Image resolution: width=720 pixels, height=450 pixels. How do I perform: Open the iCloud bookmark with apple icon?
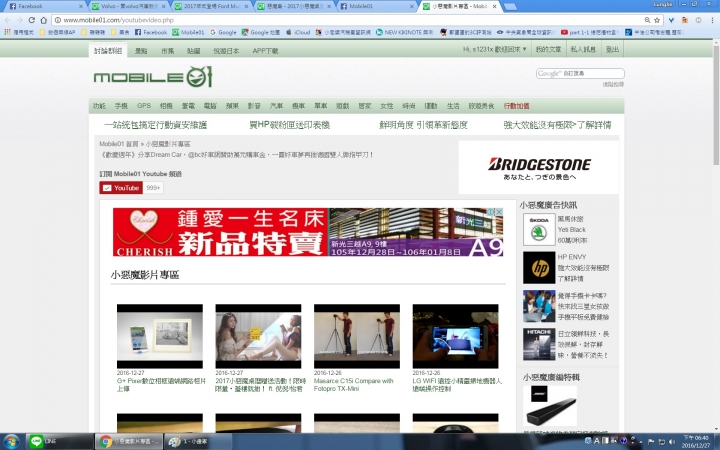click(298, 32)
